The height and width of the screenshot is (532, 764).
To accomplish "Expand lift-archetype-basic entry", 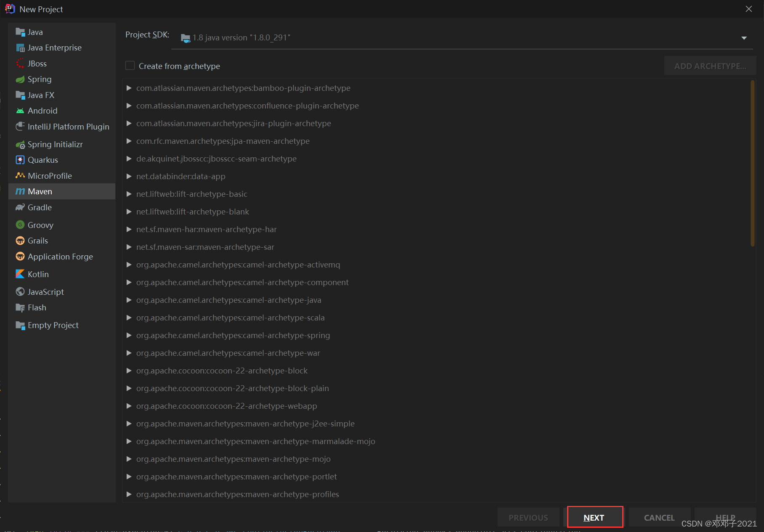I will click(x=130, y=194).
